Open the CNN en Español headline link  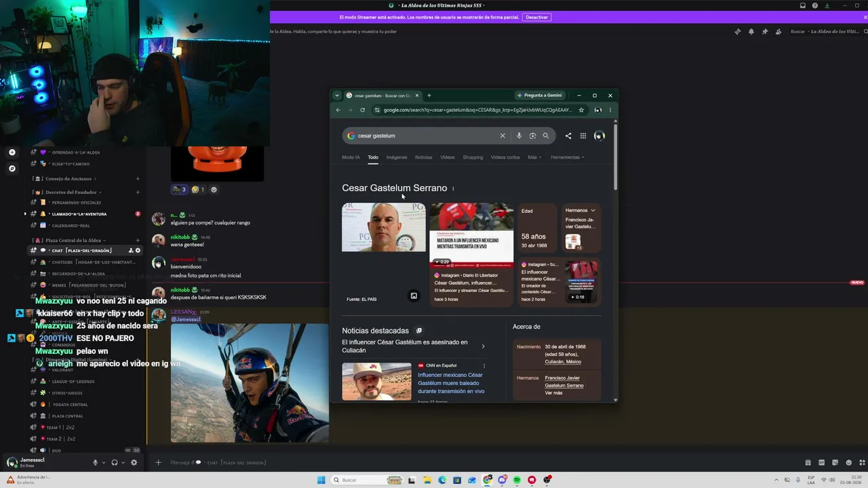click(x=451, y=383)
